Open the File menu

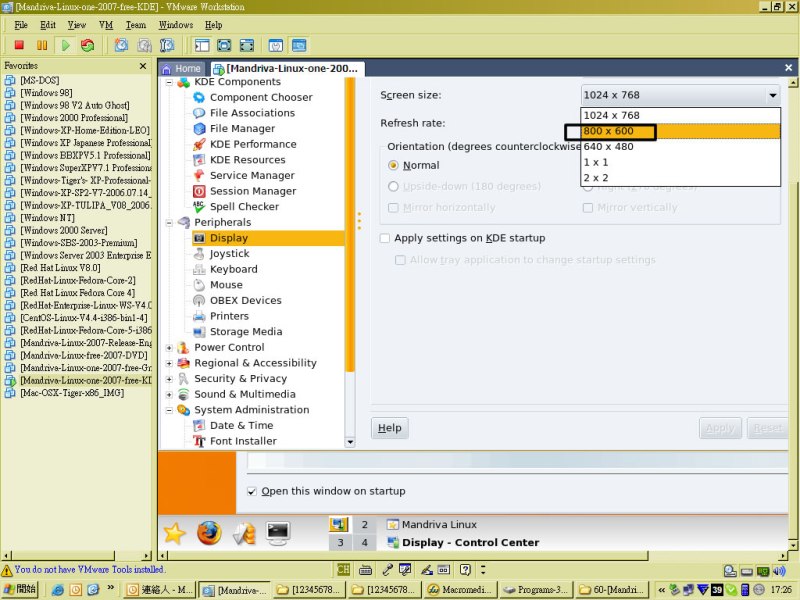pos(21,25)
